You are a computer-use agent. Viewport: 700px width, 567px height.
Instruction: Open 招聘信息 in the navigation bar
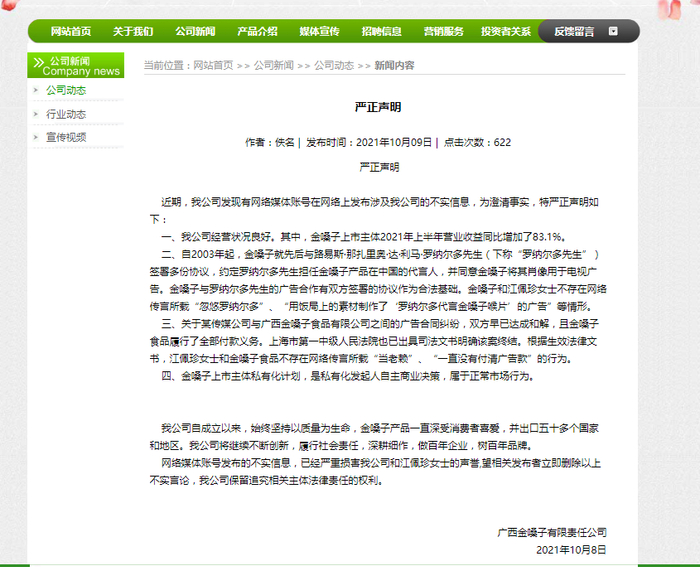(x=381, y=31)
